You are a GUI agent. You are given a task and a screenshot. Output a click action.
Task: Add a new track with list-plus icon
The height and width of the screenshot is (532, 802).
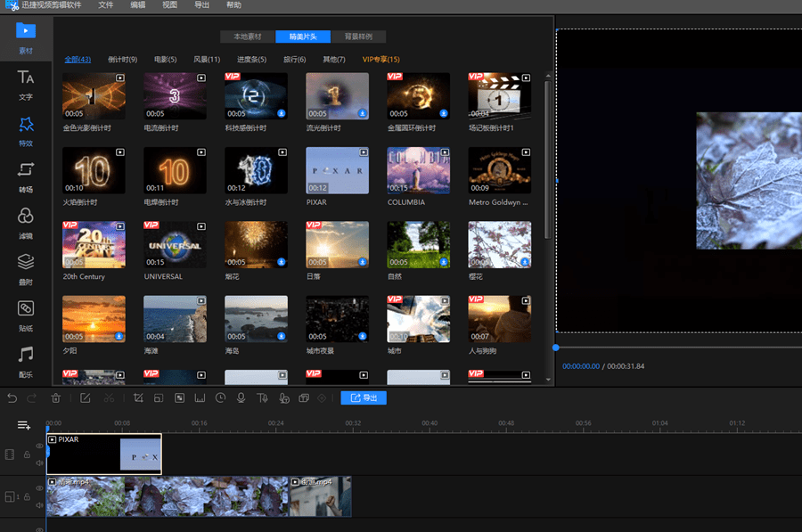pos(23,426)
